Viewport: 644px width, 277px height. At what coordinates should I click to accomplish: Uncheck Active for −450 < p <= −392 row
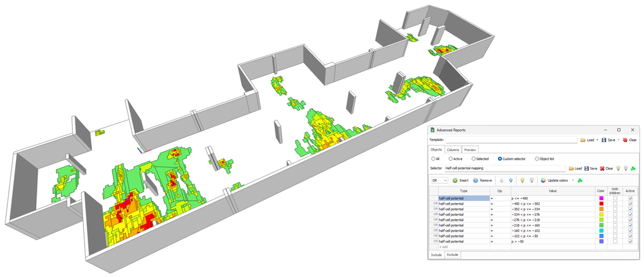[x=631, y=204]
